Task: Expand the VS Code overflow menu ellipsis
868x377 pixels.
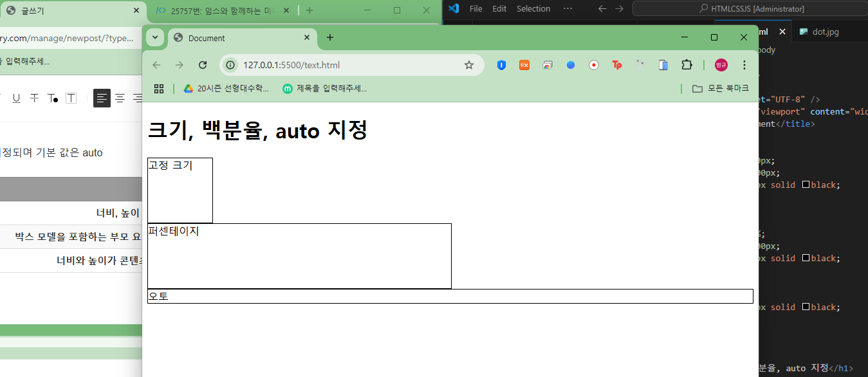Action: 567,8
